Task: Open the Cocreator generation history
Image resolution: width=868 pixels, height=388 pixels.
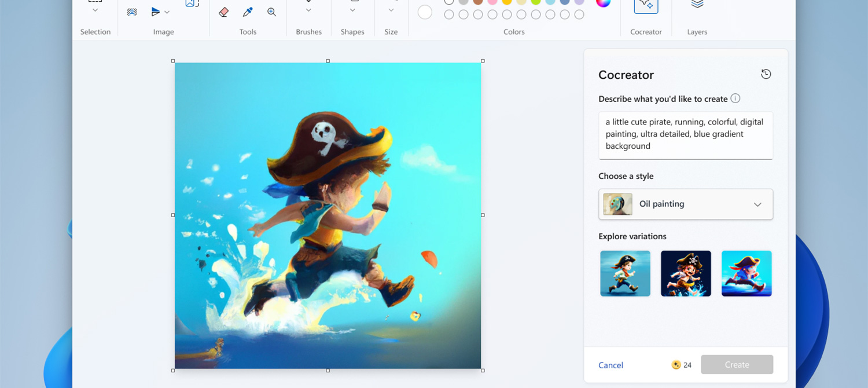Action: (766, 74)
